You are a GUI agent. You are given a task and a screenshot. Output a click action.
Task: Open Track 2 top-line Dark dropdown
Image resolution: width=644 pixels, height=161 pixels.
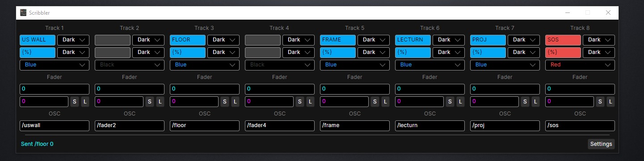pos(148,40)
